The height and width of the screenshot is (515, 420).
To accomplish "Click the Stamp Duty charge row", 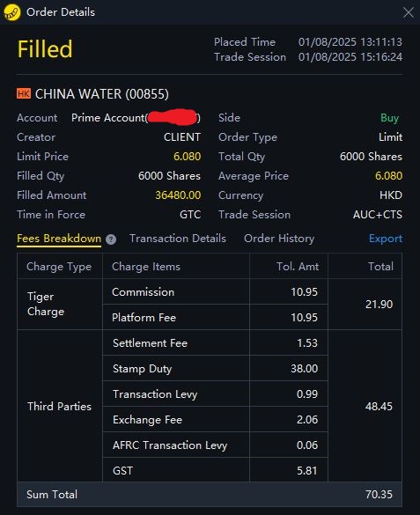I will pos(215,368).
